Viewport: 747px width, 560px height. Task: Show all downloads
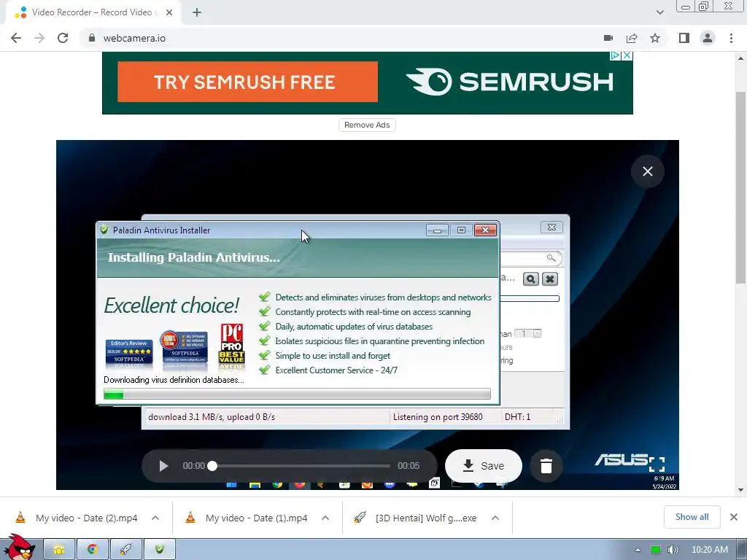(692, 517)
